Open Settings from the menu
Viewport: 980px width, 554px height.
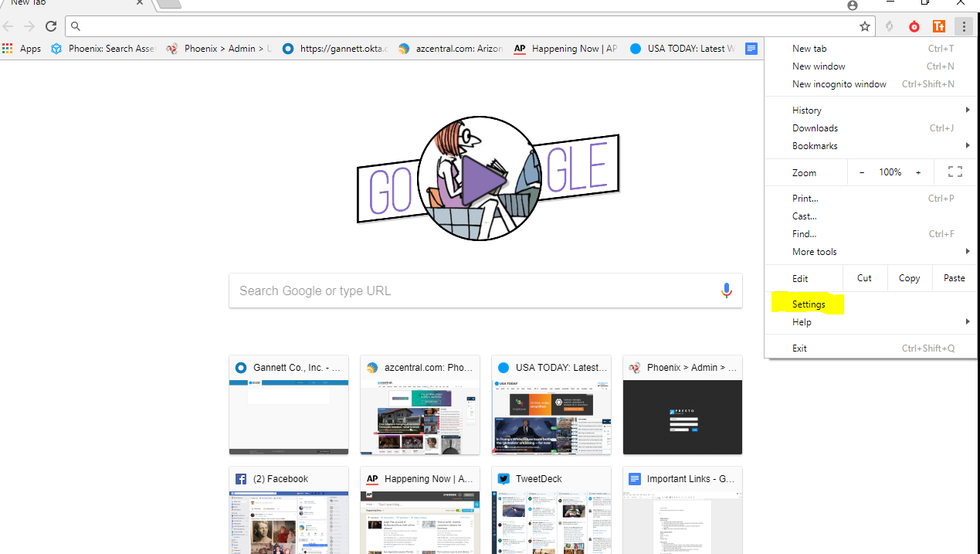[809, 304]
